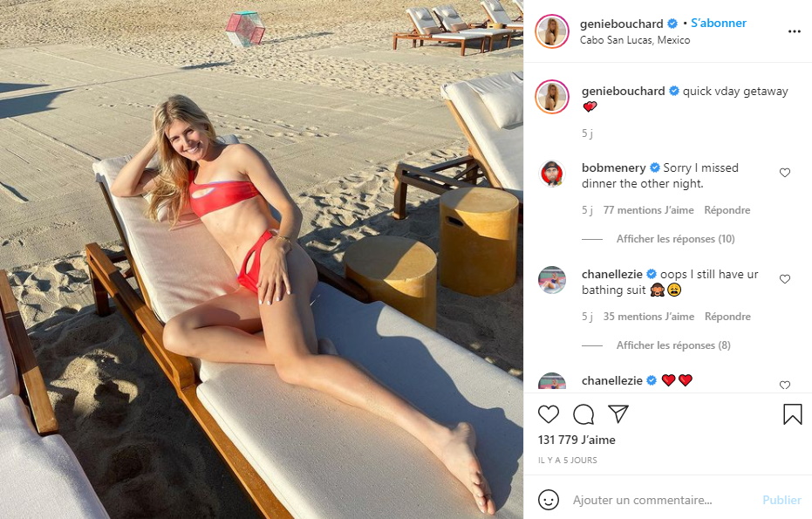Expand the 10 replies under bobmenery
Screen dimensions: 812x519
coord(675,239)
